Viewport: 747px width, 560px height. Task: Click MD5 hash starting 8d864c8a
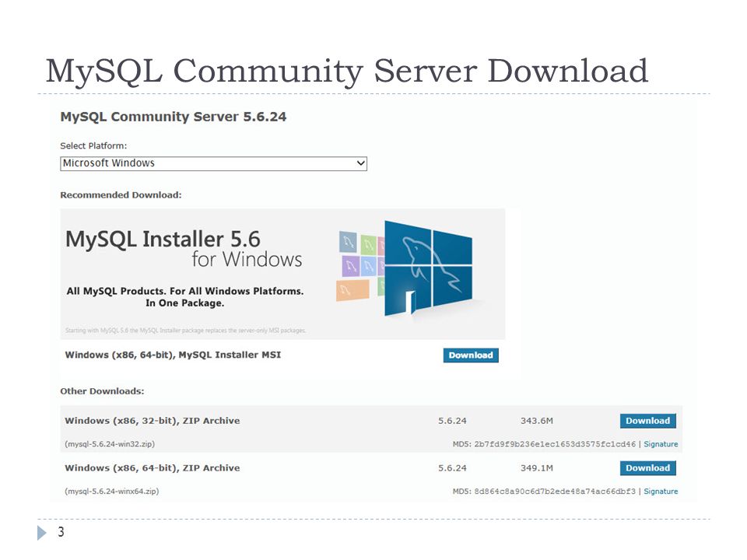(555, 491)
